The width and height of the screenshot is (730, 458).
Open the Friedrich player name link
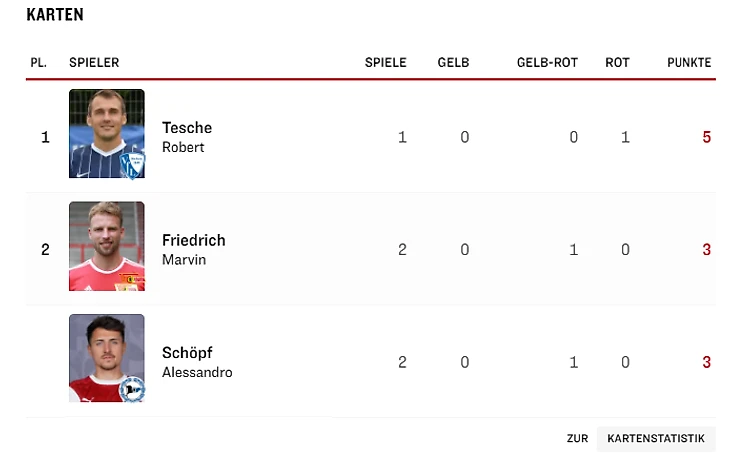click(x=194, y=241)
